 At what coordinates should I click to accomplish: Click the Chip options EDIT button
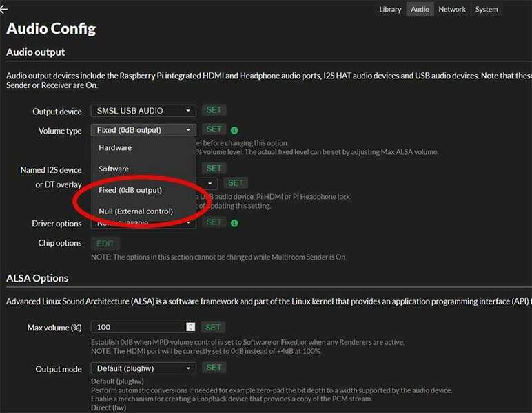(x=105, y=244)
